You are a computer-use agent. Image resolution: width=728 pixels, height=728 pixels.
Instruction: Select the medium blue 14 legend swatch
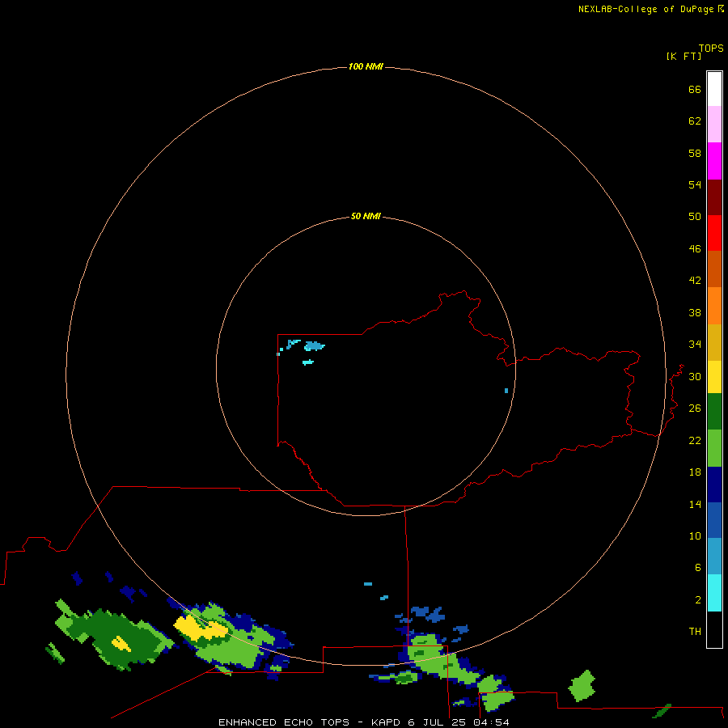pos(714,520)
